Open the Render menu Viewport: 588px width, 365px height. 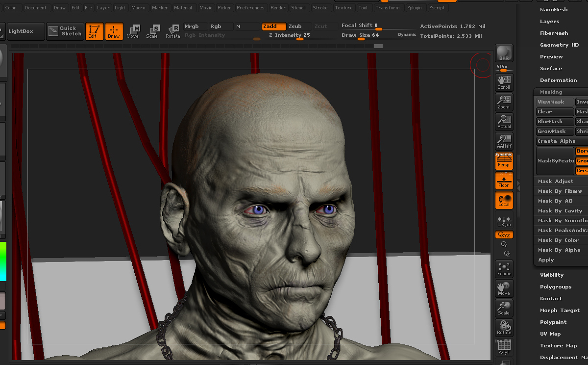(x=278, y=8)
